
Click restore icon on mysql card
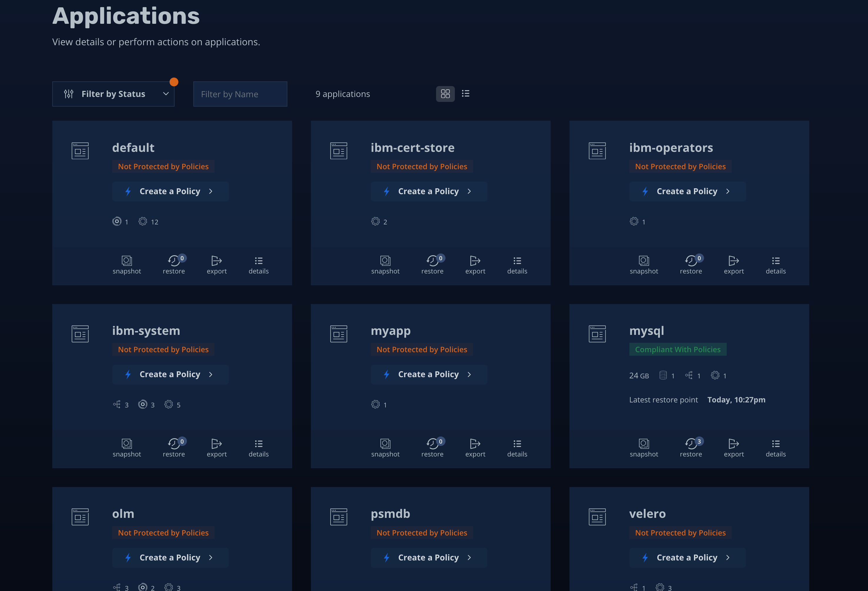(x=691, y=444)
